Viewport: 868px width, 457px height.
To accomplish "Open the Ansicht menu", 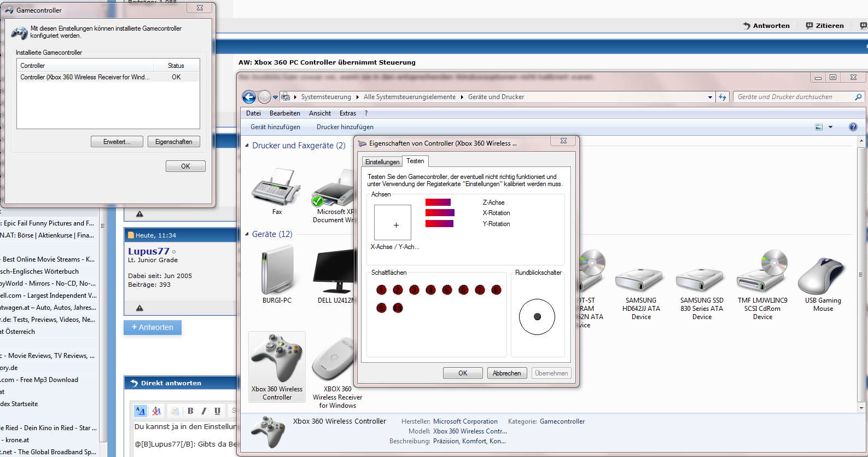I will (x=320, y=113).
